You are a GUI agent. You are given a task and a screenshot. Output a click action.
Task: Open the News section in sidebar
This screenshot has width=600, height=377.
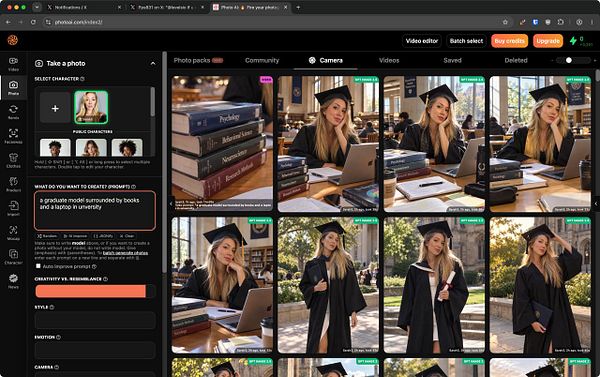coord(13,281)
